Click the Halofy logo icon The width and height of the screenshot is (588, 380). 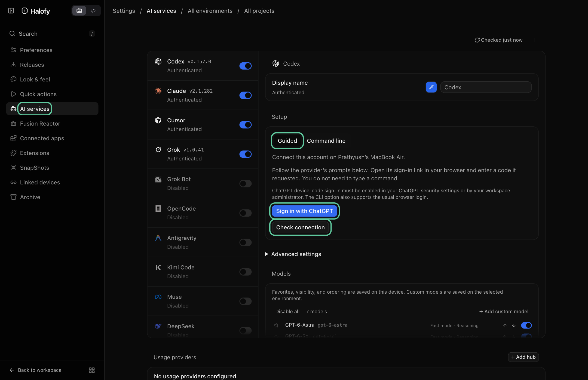click(25, 11)
